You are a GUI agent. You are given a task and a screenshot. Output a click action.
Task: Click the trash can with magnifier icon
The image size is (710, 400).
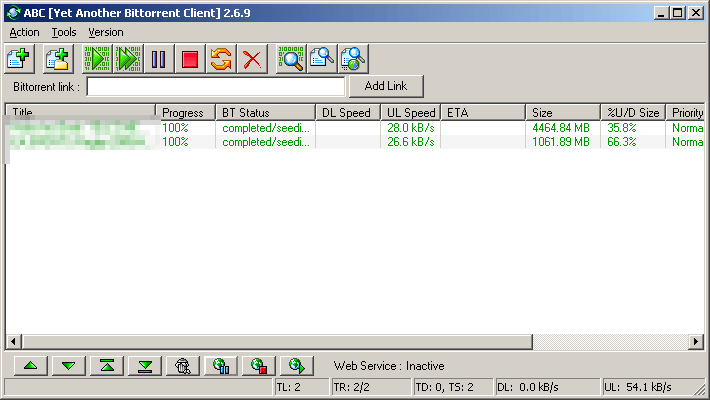[x=181, y=366]
